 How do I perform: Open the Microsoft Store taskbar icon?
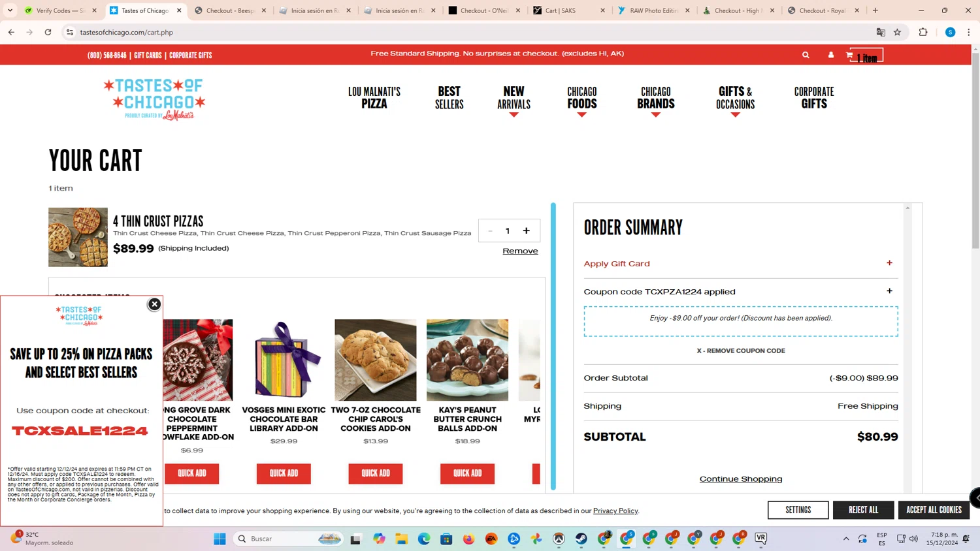pyautogui.click(x=446, y=539)
